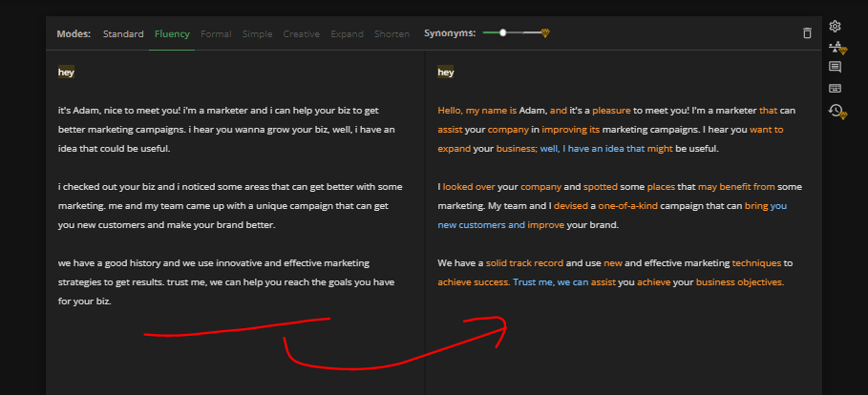Click the blue phrase "new customers and"

[481, 225]
